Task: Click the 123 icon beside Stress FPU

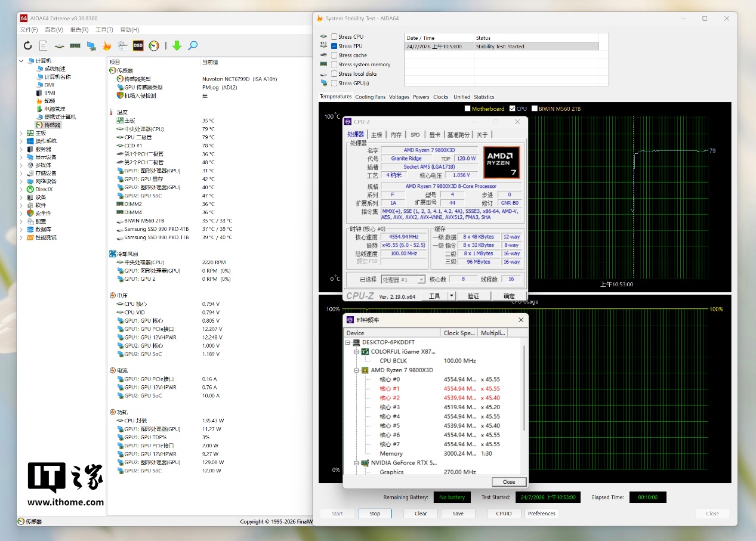Action: (x=324, y=45)
